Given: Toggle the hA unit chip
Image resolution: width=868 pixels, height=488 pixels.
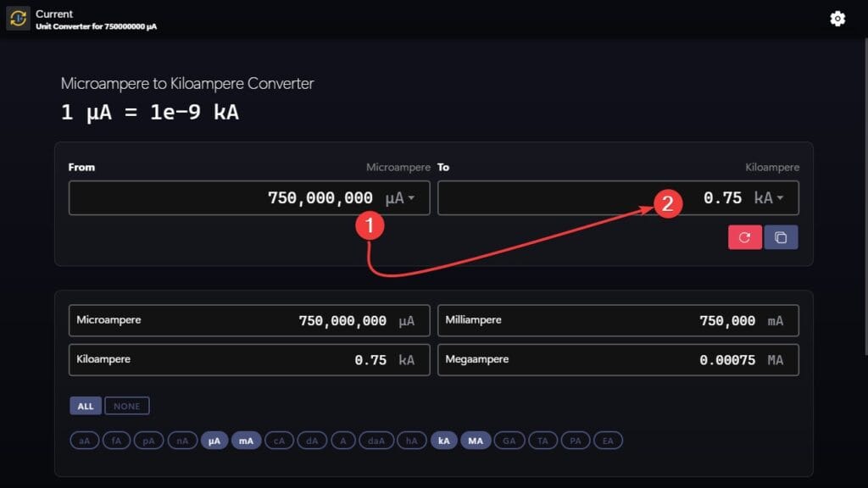Looking at the screenshot, I should point(412,441).
